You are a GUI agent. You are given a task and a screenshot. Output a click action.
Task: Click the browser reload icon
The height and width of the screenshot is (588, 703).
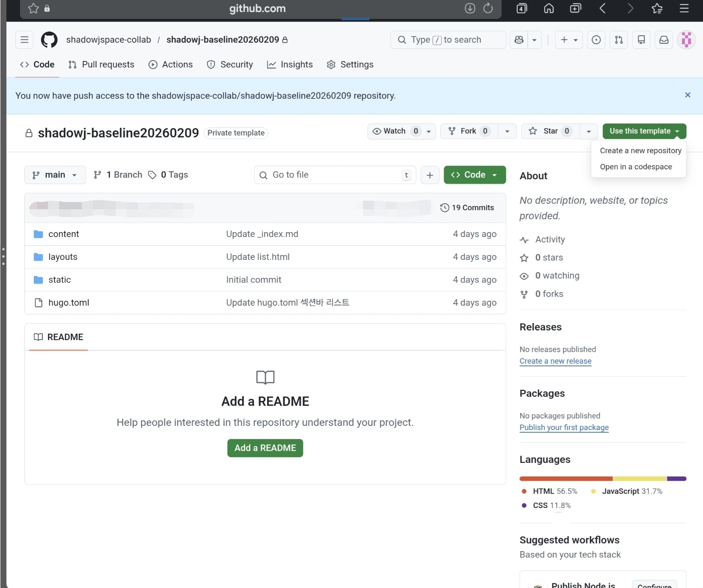pos(488,8)
